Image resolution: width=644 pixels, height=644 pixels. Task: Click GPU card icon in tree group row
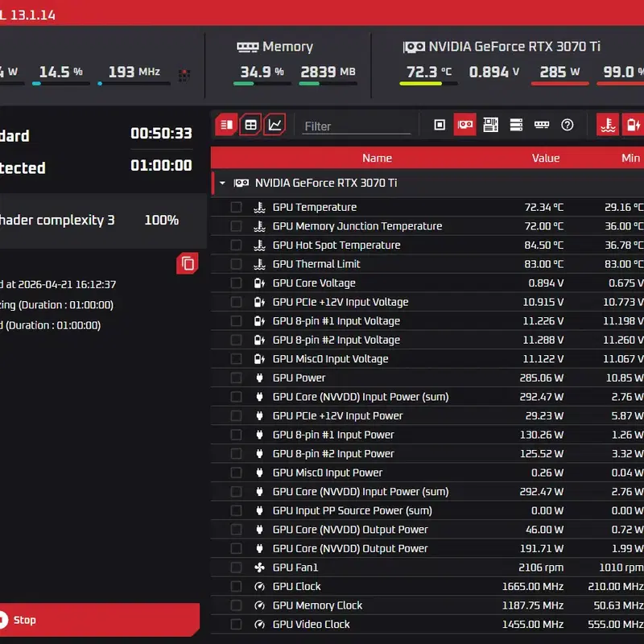[x=241, y=183]
